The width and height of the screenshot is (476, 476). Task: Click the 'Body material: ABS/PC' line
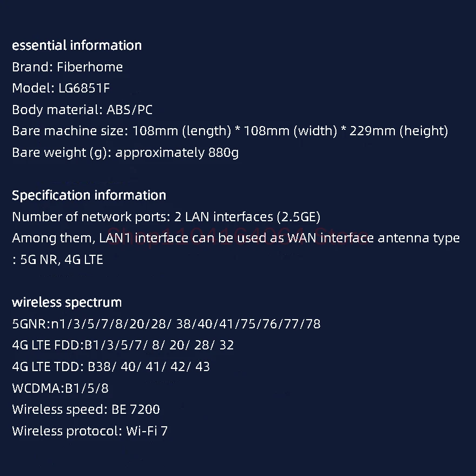(x=82, y=110)
